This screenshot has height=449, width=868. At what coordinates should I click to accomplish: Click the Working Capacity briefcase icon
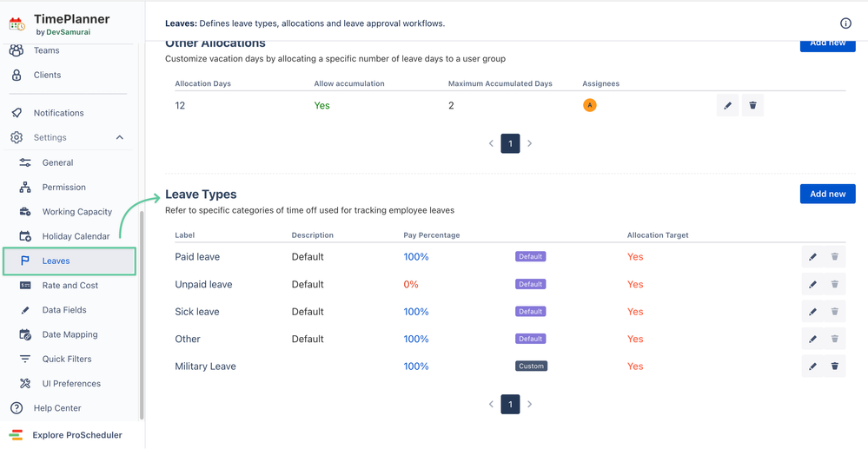(25, 212)
